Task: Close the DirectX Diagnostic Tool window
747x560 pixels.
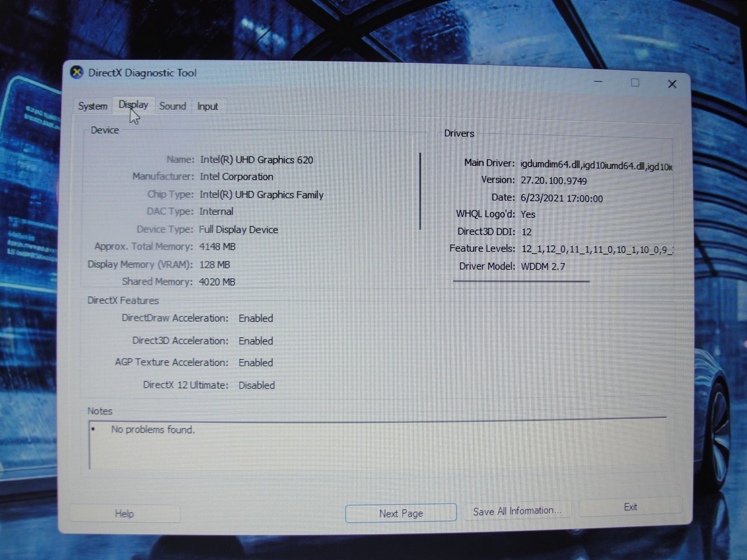Action: coord(672,84)
